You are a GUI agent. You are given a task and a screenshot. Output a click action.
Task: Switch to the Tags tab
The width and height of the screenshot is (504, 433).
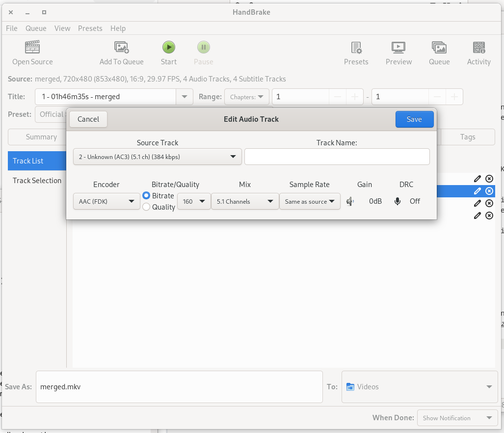[467, 137]
